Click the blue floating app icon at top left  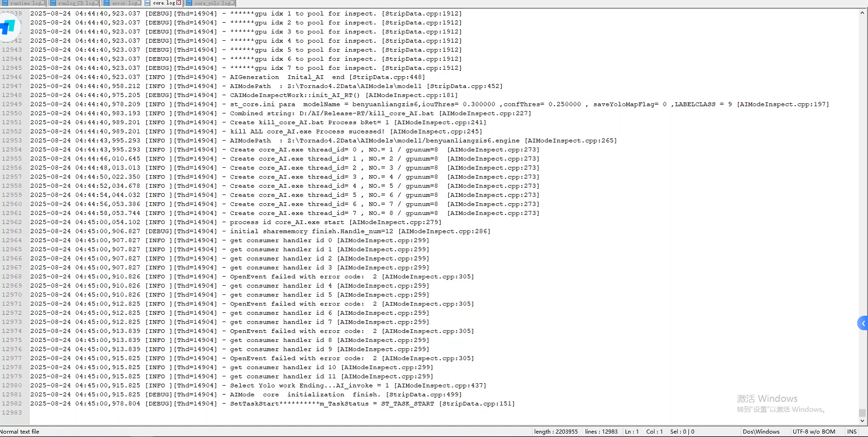pyautogui.click(x=8, y=27)
